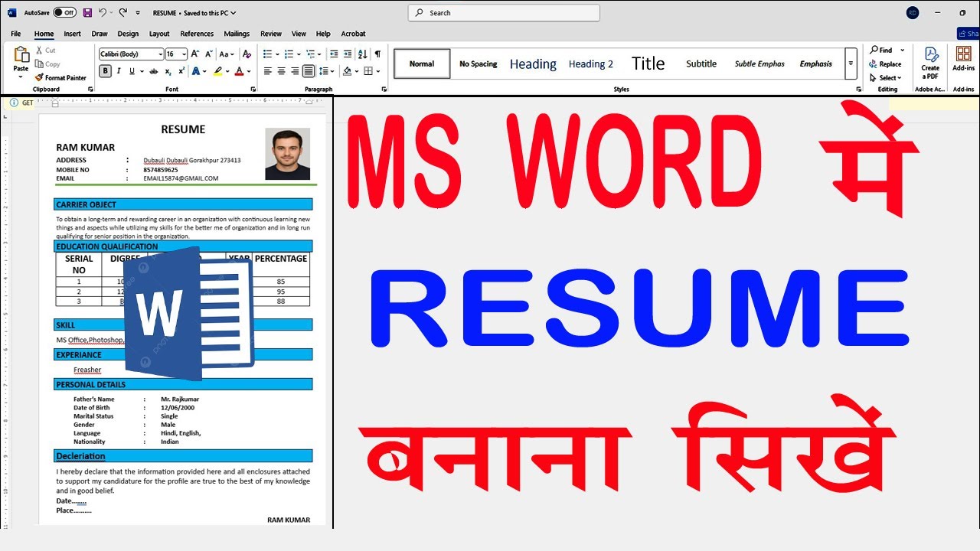
Task: Click the red font color button
Action: [239, 71]
